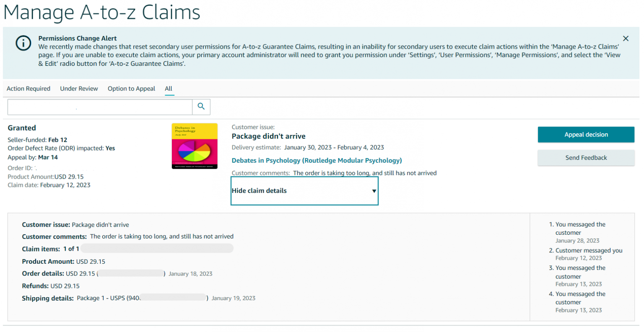Open Debates in Psychology product link
The image size is (644, 332).
(317, 161)
